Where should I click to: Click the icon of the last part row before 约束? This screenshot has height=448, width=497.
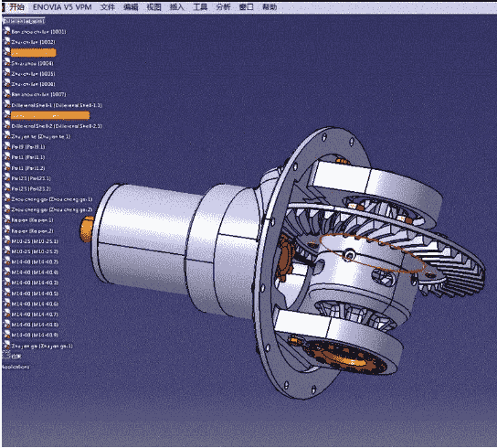pyautogui.click(x=7, y=346)
